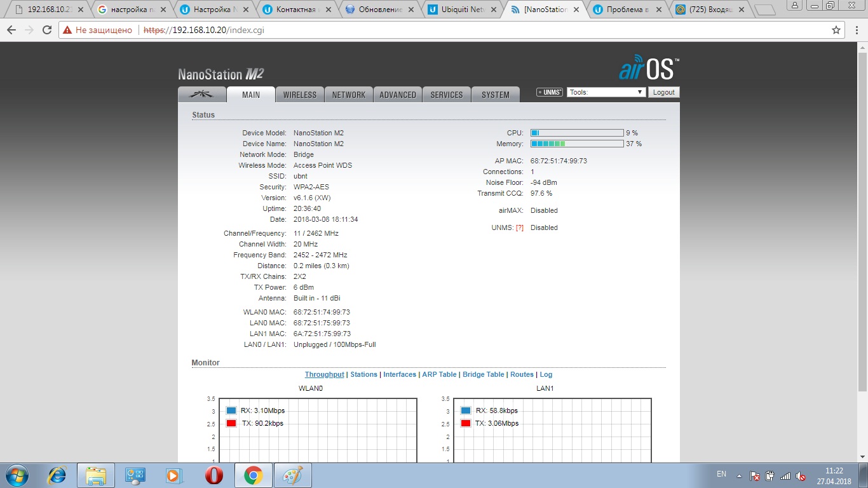Go to the SYSTEM tab
868x488 pixels.
click(x=495, y=95)
